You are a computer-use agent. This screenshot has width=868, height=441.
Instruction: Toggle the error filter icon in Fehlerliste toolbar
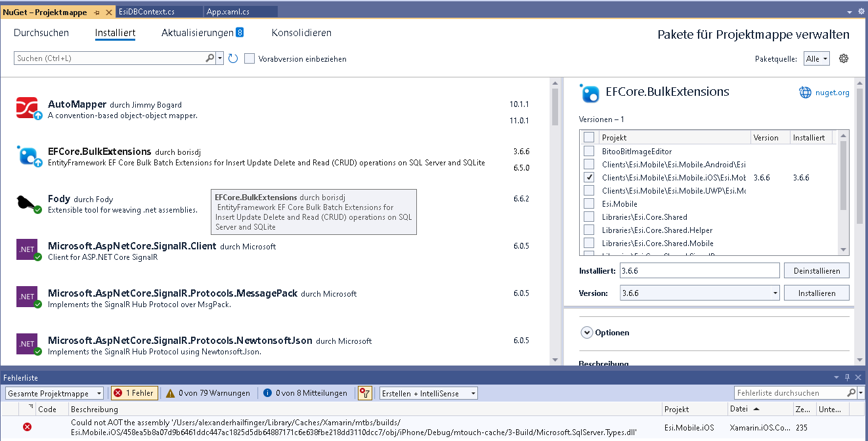(365, 392)
